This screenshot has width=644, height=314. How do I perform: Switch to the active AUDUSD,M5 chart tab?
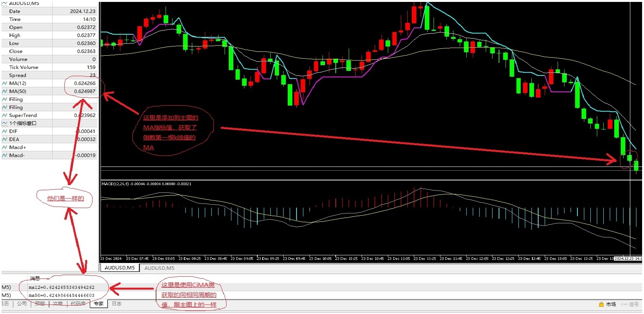click(120, 268)
